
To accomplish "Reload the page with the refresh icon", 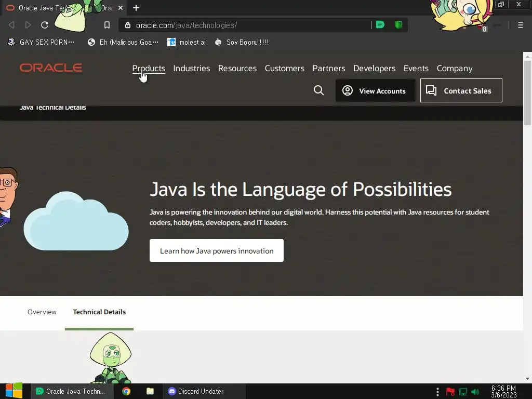I will click(x=45, y=25).
